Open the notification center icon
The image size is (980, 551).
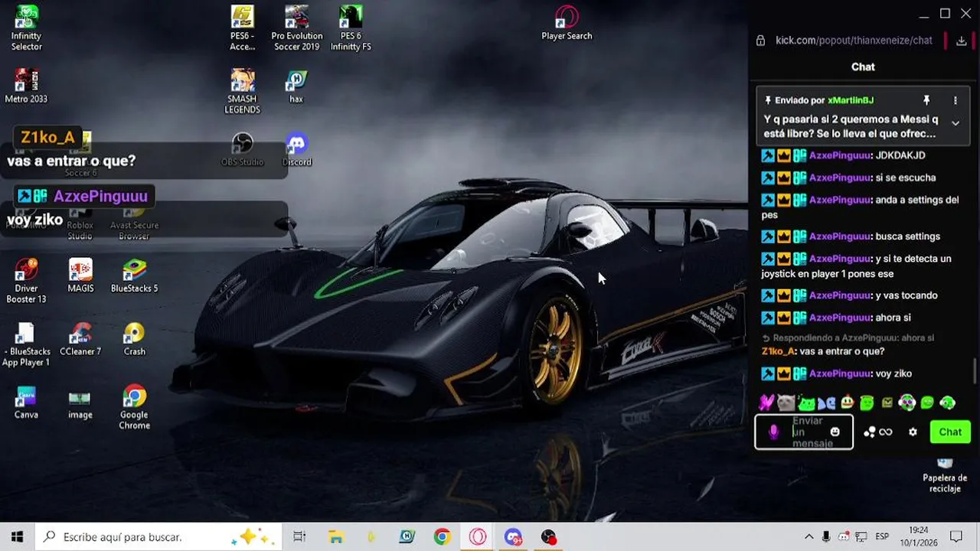point(956,537)
